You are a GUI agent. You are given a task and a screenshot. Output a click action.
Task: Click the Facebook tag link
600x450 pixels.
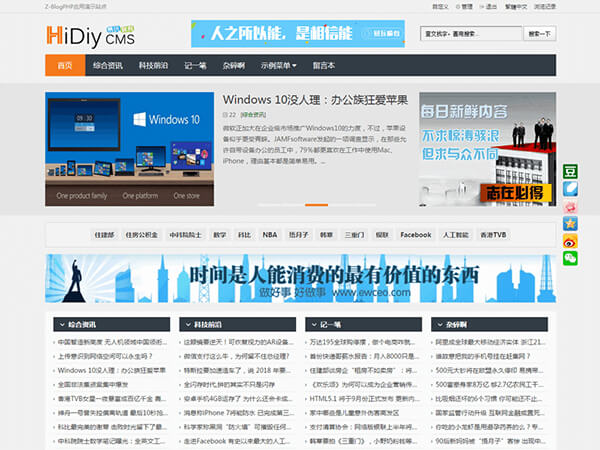click(415, 235)
